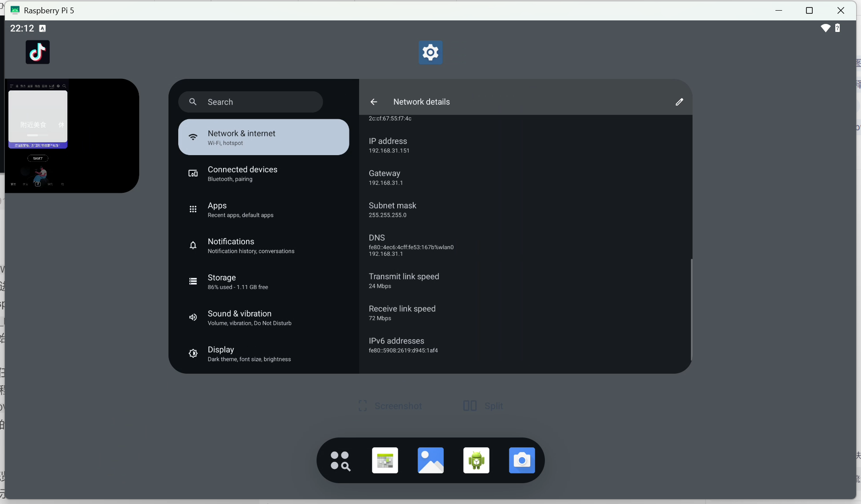
Task: Open Display settings entry
Action: [263, 354]
